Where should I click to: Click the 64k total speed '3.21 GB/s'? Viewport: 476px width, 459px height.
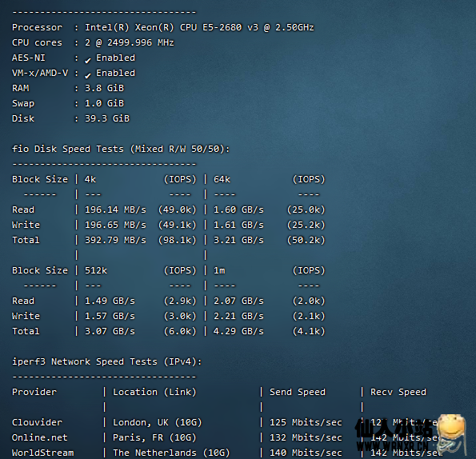pos(238,240)
